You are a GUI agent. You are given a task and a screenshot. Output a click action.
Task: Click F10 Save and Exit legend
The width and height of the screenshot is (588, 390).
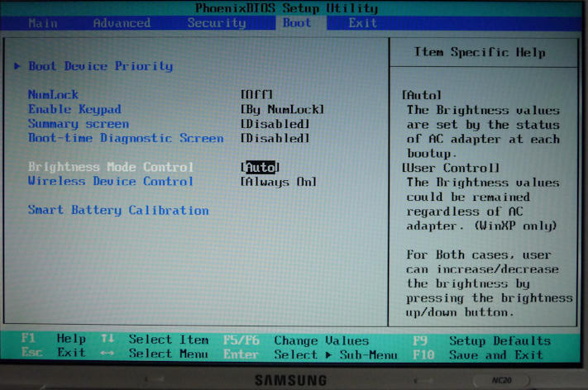click(x=478, y=354)
